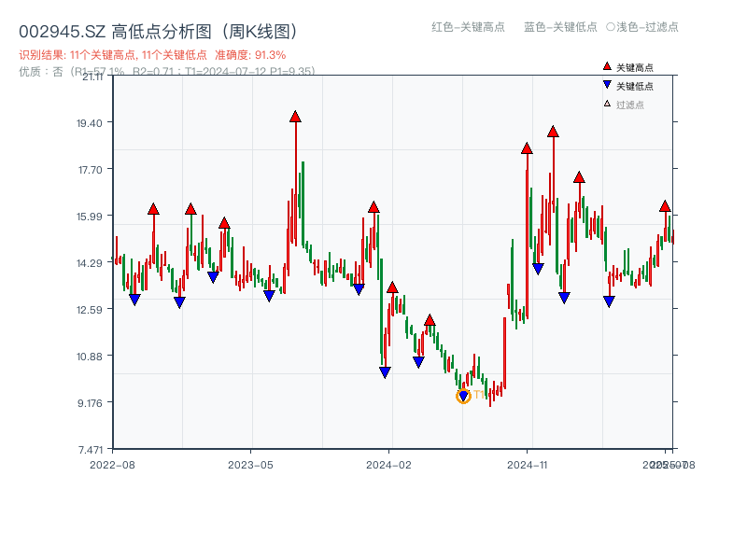Click the 过滤点 outline triangle icon in the legend
747x560 pixels.
(605, 103)
